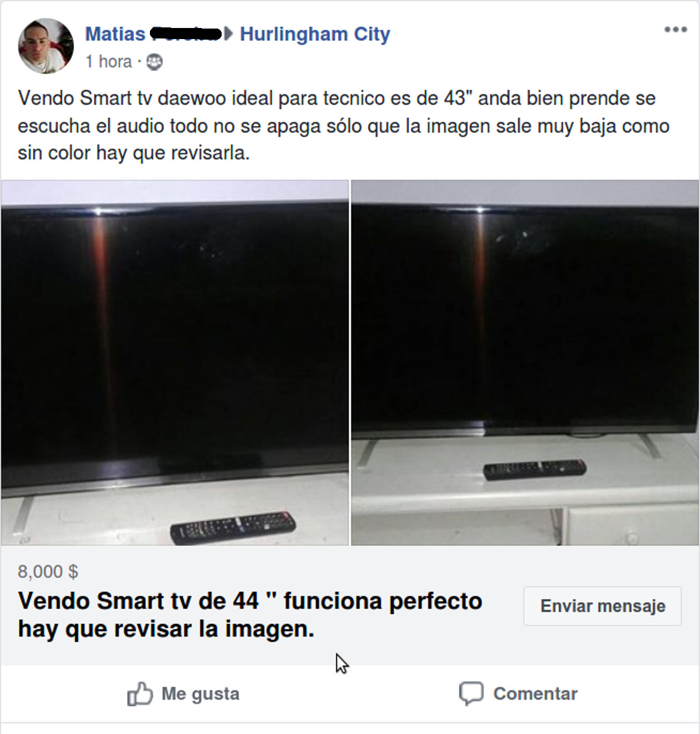Click the Enviar mensaje button

tap(603, 606)
